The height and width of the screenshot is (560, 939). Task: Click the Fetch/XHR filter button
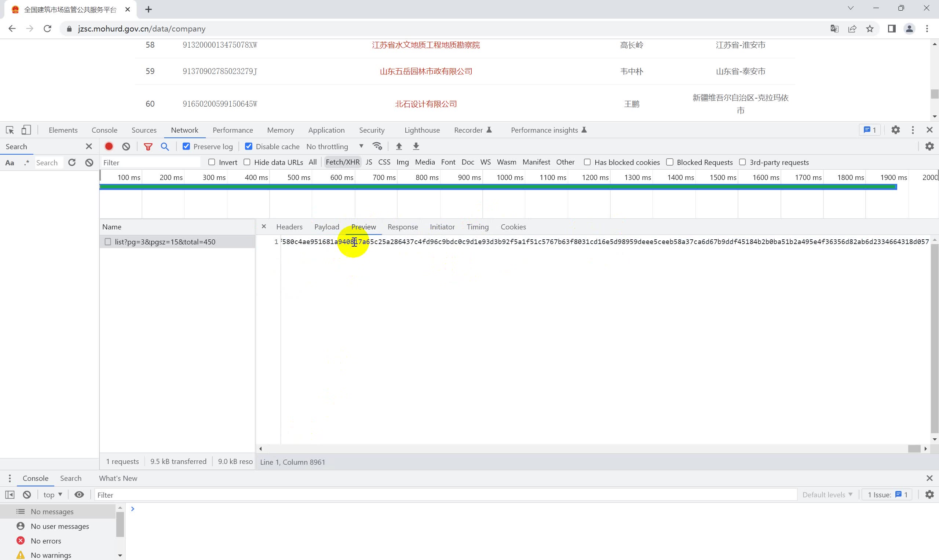pyautogui.click(x=342, y=162)
